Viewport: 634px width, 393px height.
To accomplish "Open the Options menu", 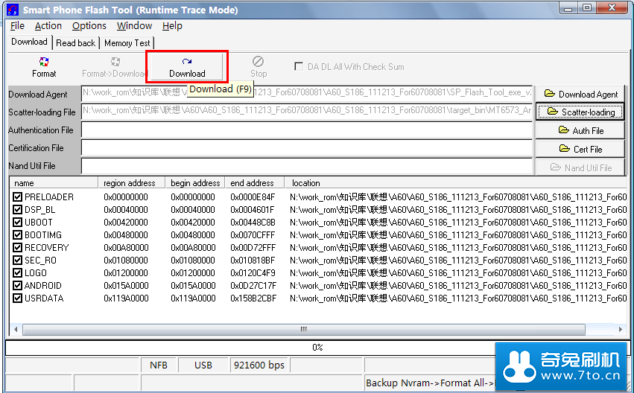I will click(89, 26).
